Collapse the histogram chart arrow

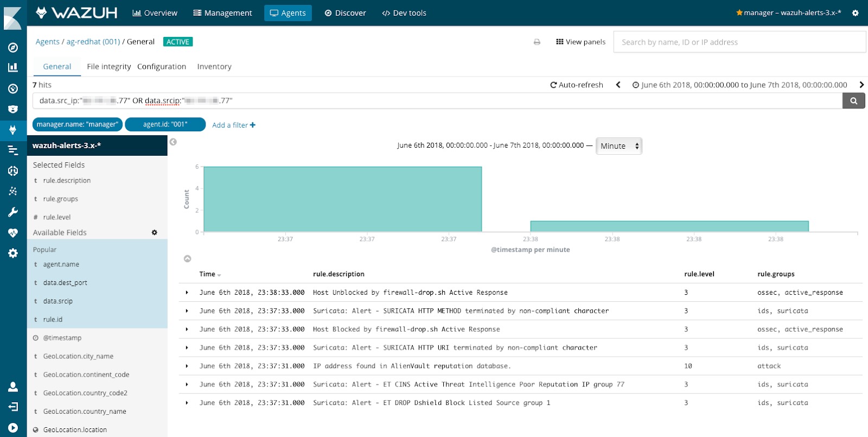coord(187,258)
